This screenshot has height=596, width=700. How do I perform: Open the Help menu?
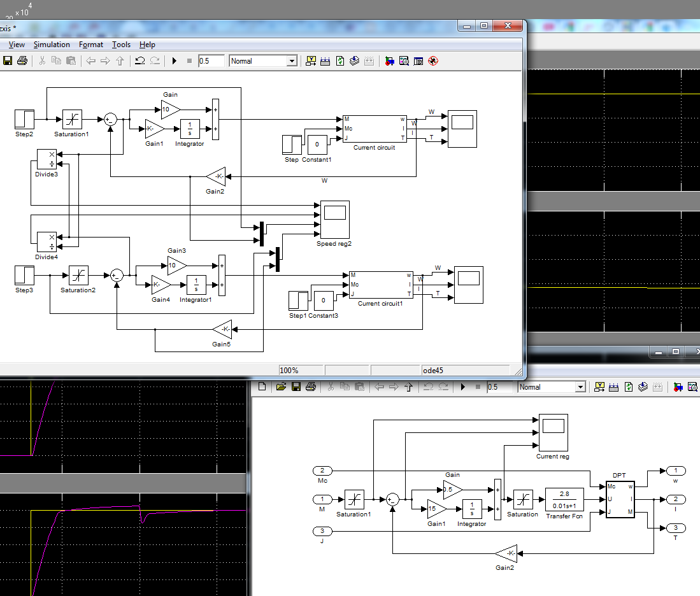pyautogui.click(x=147, y=45)
